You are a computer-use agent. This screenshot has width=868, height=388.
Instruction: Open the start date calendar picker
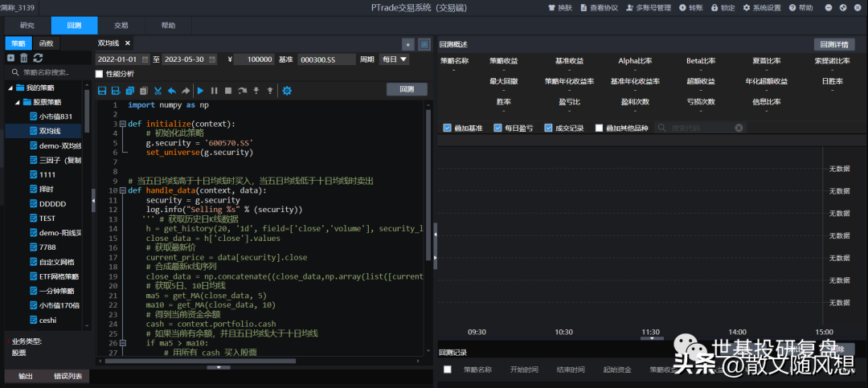pos(145,59)
